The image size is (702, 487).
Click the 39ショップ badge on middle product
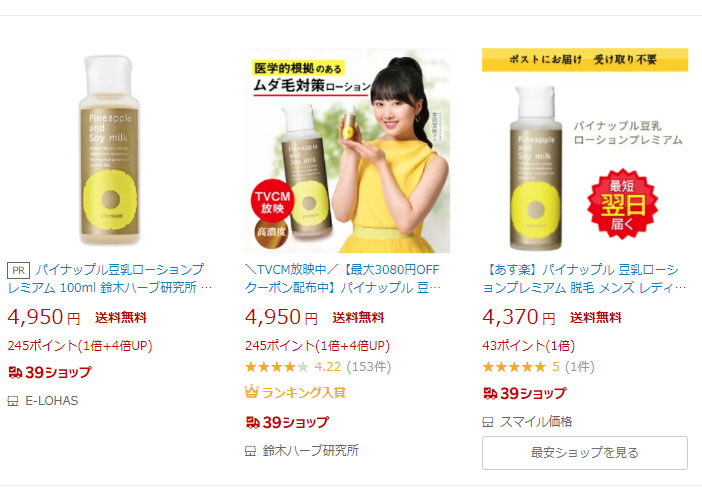[x=287, y=422]
